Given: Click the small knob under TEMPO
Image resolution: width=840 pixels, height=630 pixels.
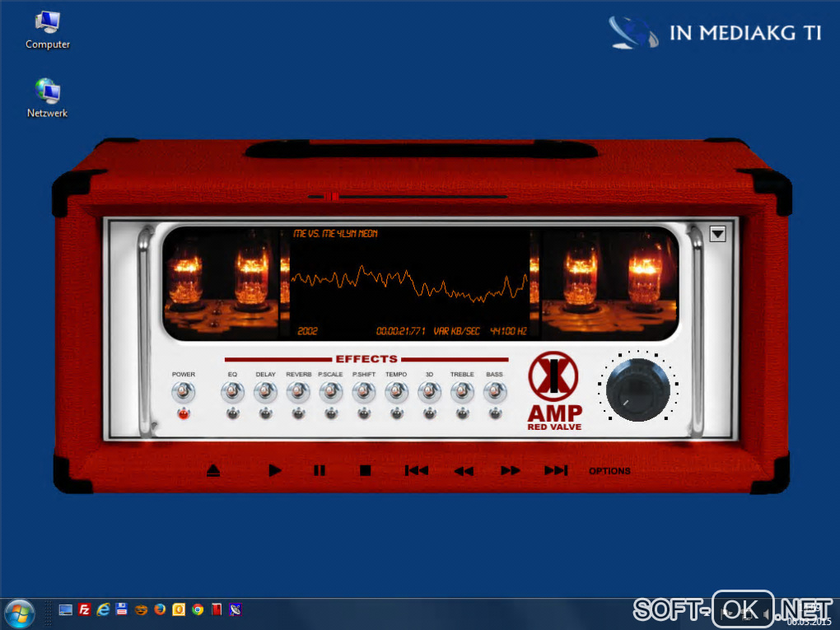Looking at the screenshot, I should click(x=396, y=413).
